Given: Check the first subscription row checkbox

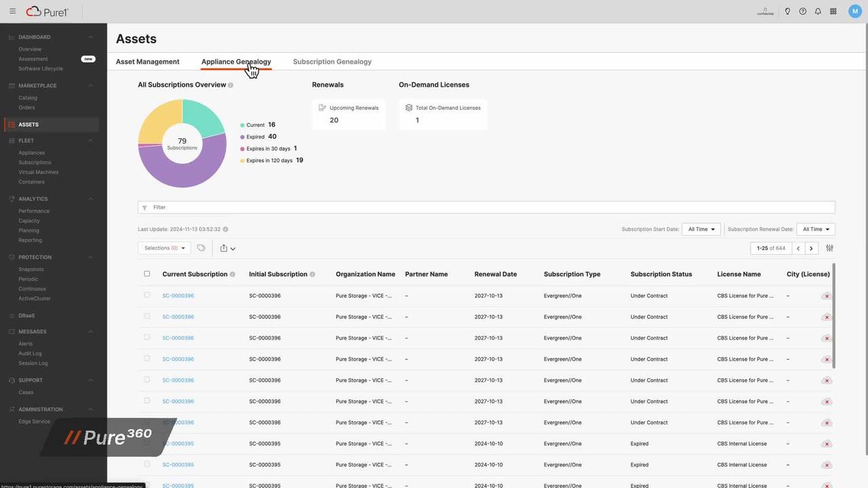Looking at the screenshot, I should (146, 296).
